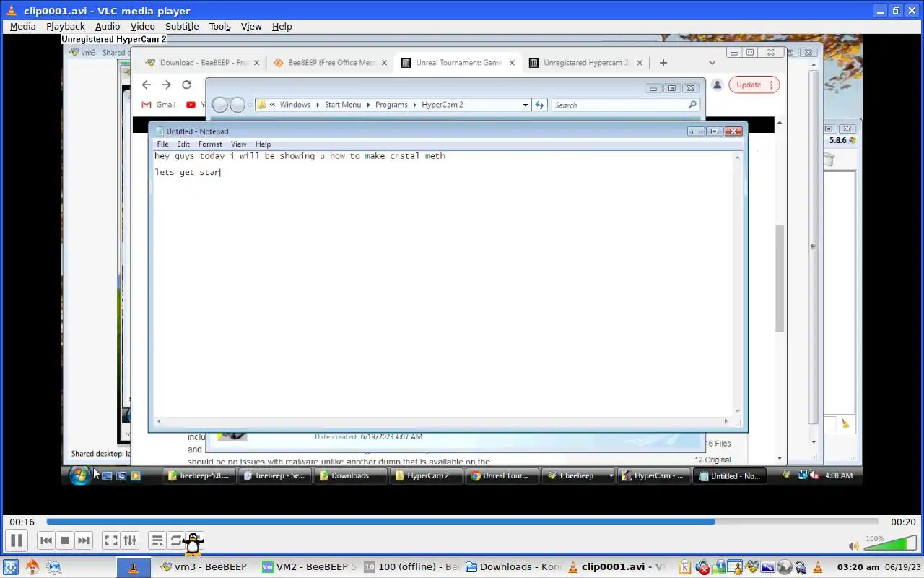
Task: Toggle the 00:20 total time display
Action: [903, 522]
